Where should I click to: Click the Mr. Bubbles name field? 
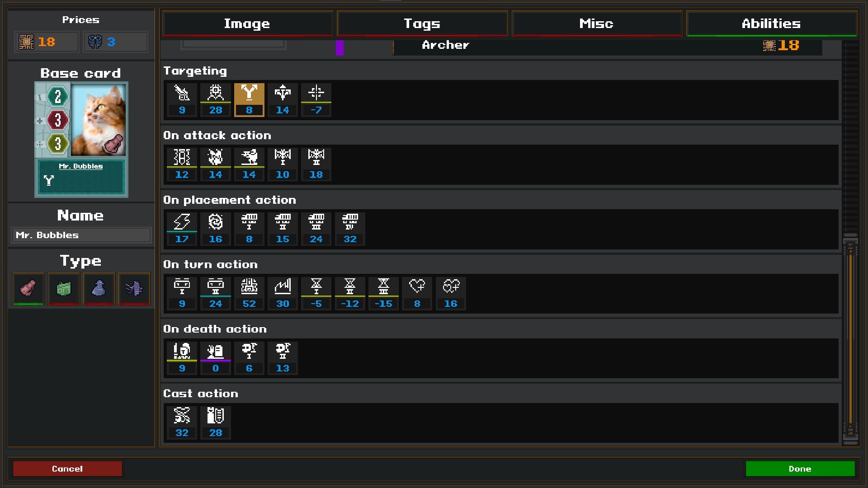click(x=81, y=235)
